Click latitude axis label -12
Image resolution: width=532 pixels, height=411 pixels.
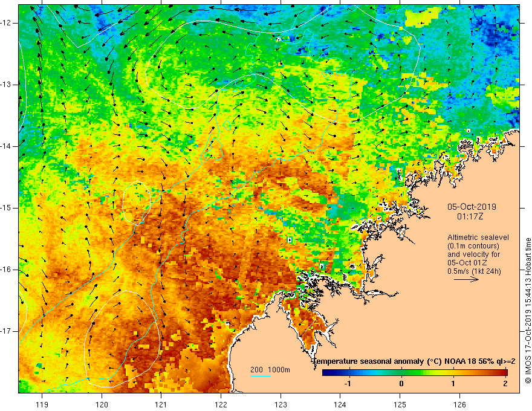click(6, 23)
